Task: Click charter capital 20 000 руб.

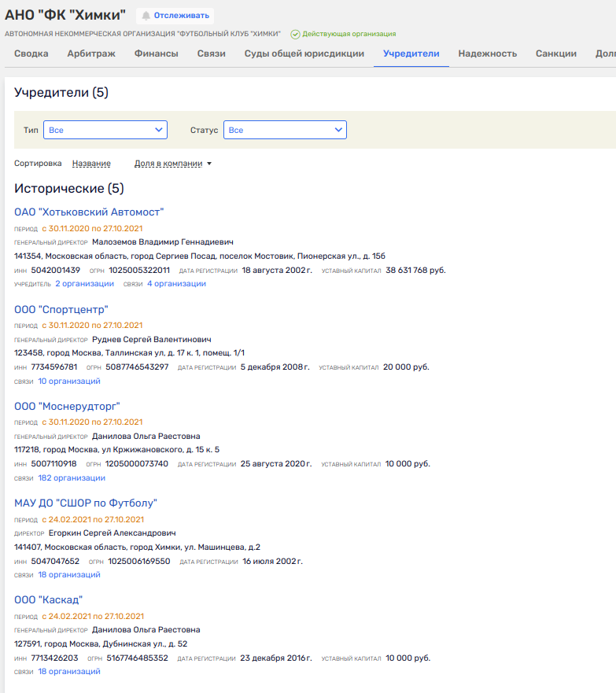Action: (406, 367)
